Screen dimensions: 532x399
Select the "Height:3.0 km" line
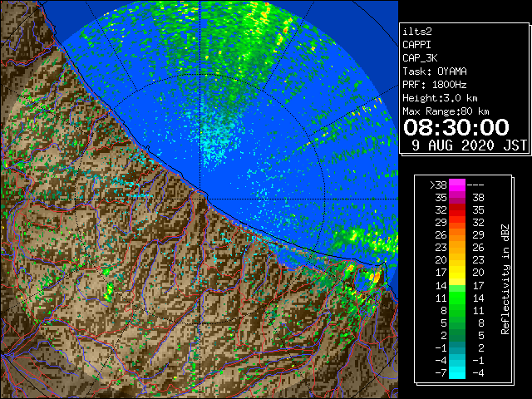pos(440,98)
